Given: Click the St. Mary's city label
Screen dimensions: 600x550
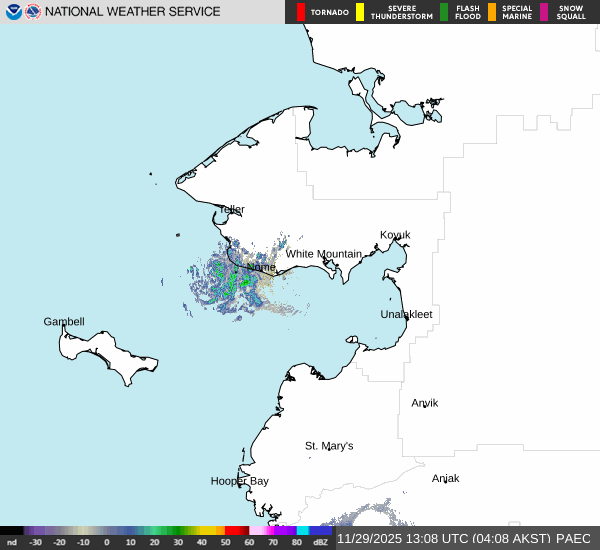Looking at the screenshot, I should (x=329, y=446).
